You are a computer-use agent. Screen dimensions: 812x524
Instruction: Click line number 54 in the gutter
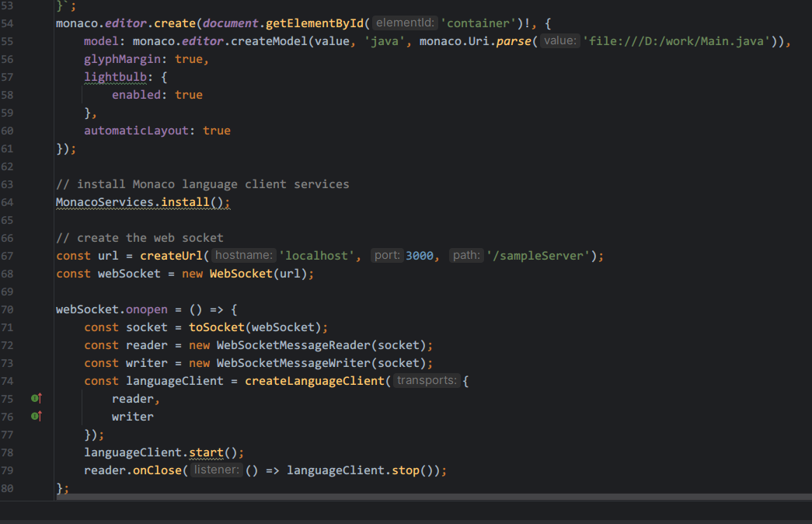click(9, 23)
